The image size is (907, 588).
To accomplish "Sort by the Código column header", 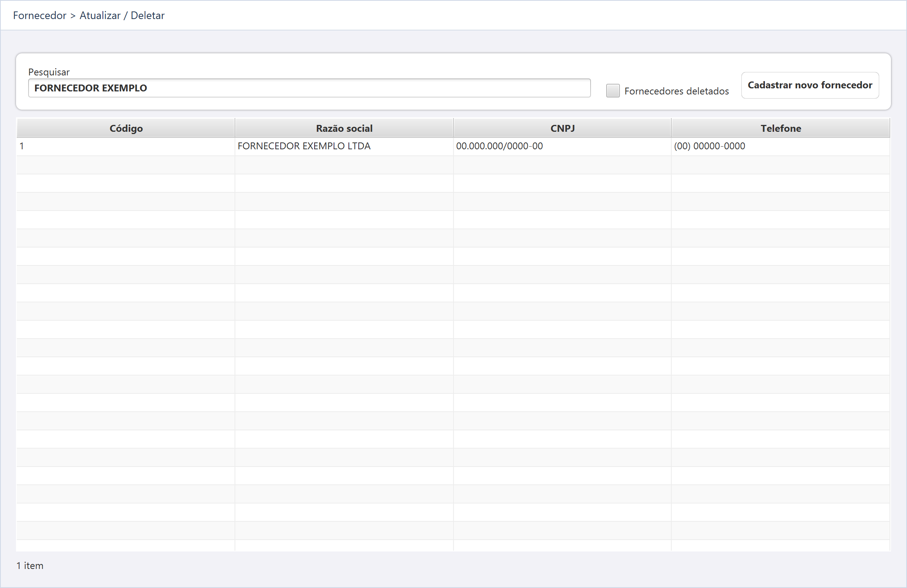I will tap(126, 128).
